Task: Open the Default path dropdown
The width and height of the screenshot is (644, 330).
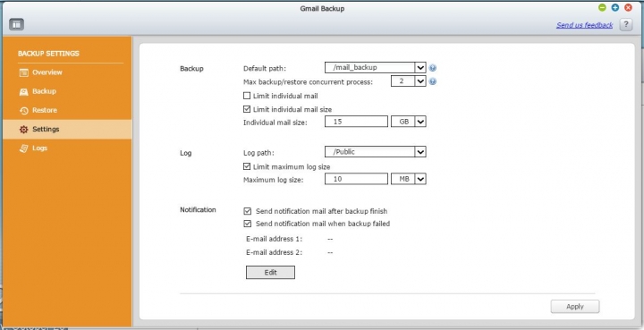Action: point(420,68)
